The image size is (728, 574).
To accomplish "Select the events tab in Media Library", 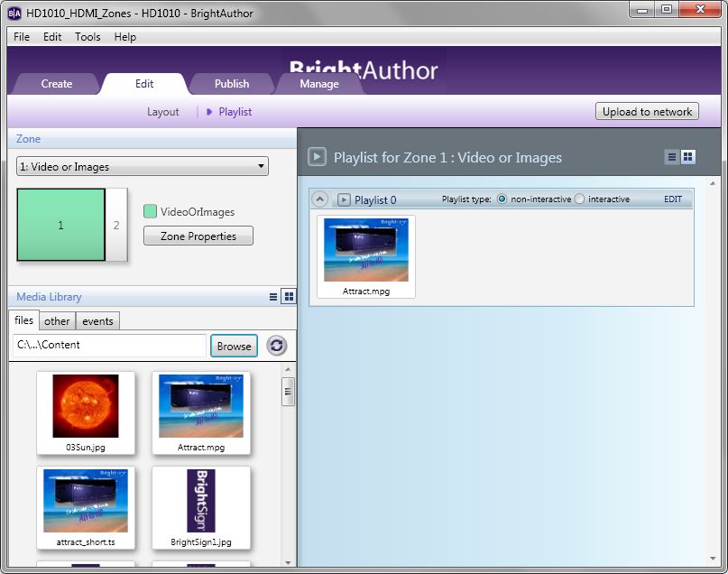I will 97,321.
